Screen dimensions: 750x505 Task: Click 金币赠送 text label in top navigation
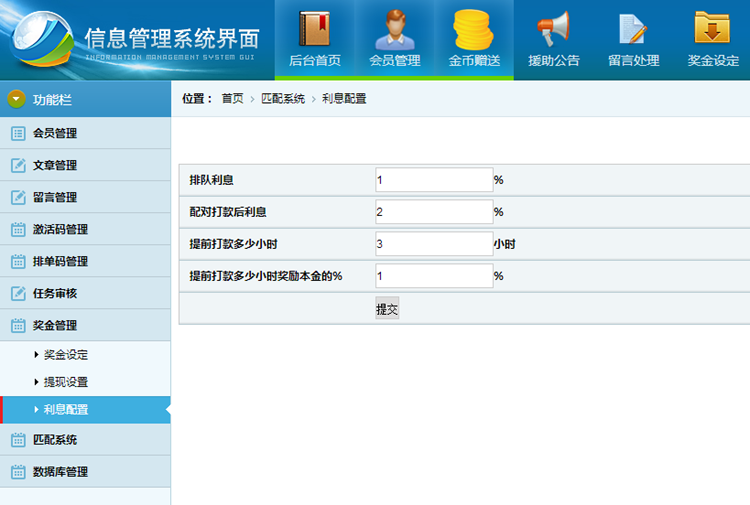[x=474, y=60]
